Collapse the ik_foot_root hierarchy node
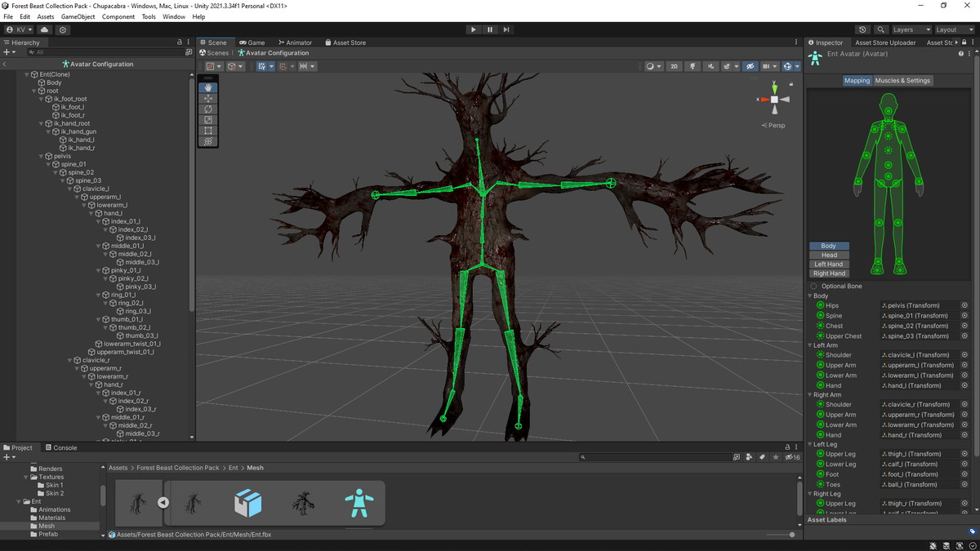980x551 pixels. tap(41, 99)
